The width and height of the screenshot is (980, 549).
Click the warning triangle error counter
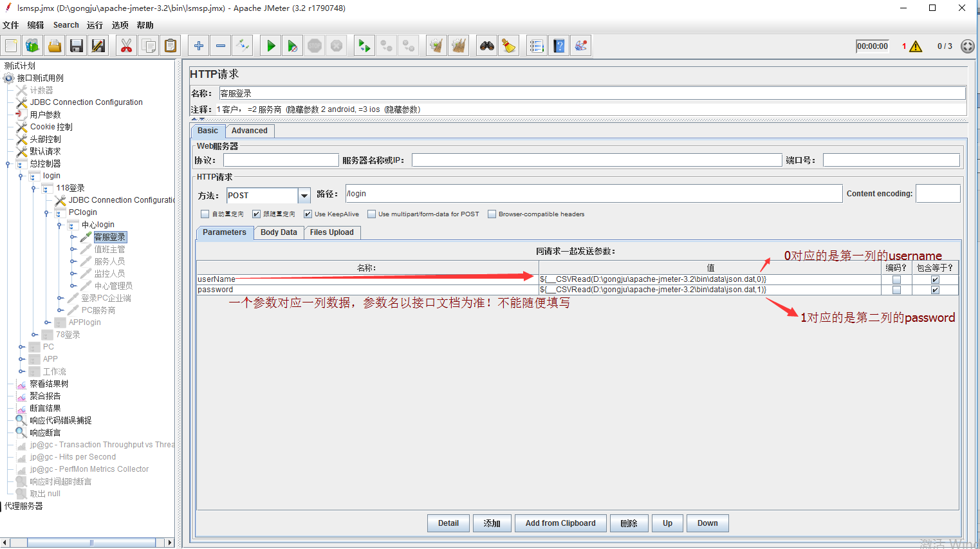(x=916, y=46)
